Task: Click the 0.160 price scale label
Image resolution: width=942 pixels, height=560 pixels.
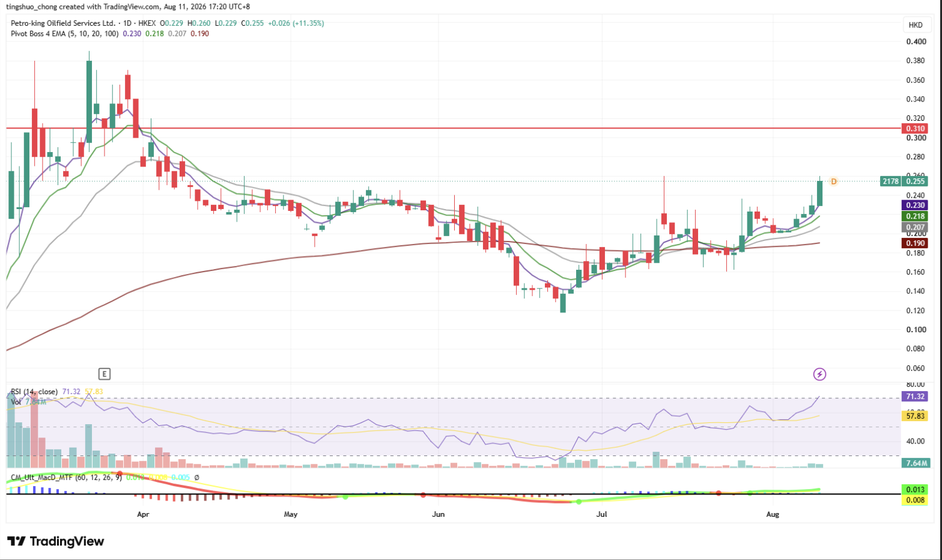Action: tap(916, 272)
